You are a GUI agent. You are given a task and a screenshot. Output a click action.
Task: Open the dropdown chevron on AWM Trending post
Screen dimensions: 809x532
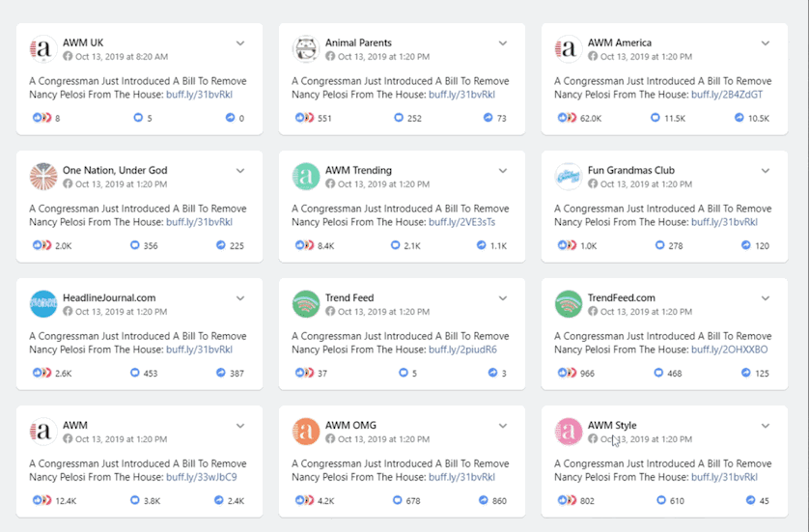pyautogui.click(x=503, y=171)
